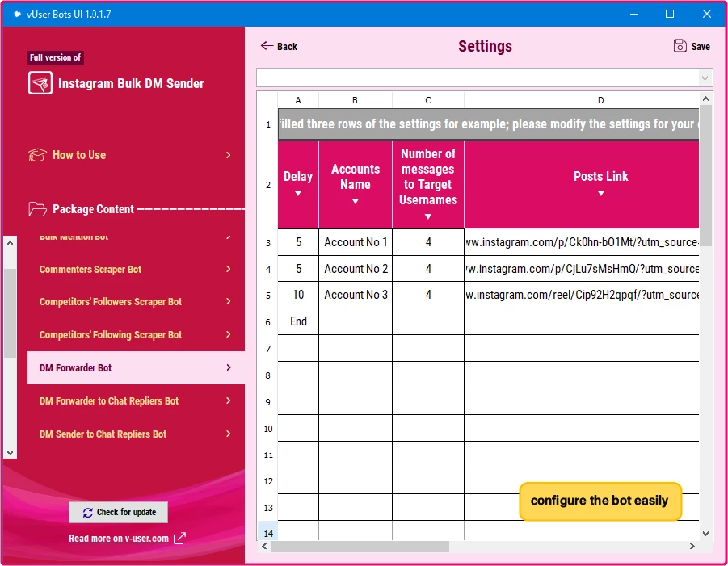Select Commenters Scraper Bot menu item
Screen dimensions: 728x566
[x=136, y=269]
